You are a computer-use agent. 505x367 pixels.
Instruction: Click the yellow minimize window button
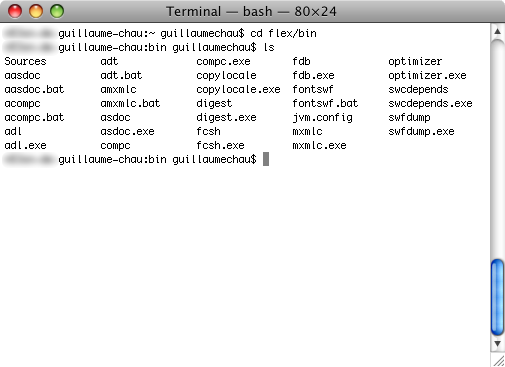pyautogui.click(x=36, y=11)
